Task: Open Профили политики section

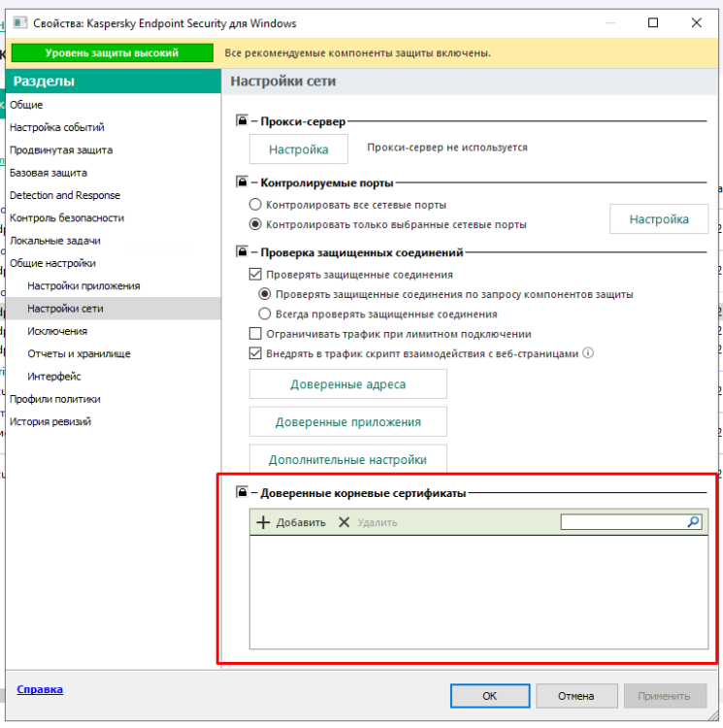Action: tap(113, 399)
